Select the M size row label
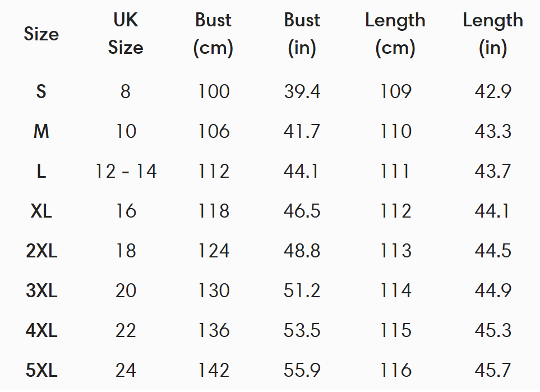 click(x=41, y=131)
